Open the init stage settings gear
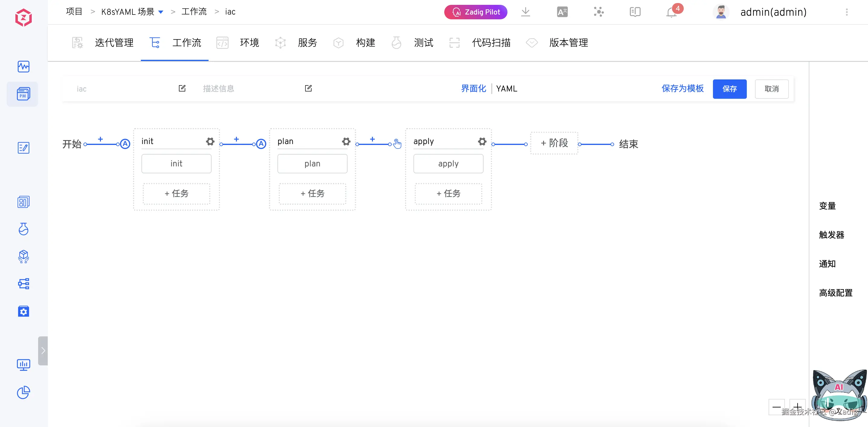This screenshot has height=427, width=868. pos(210,141)
